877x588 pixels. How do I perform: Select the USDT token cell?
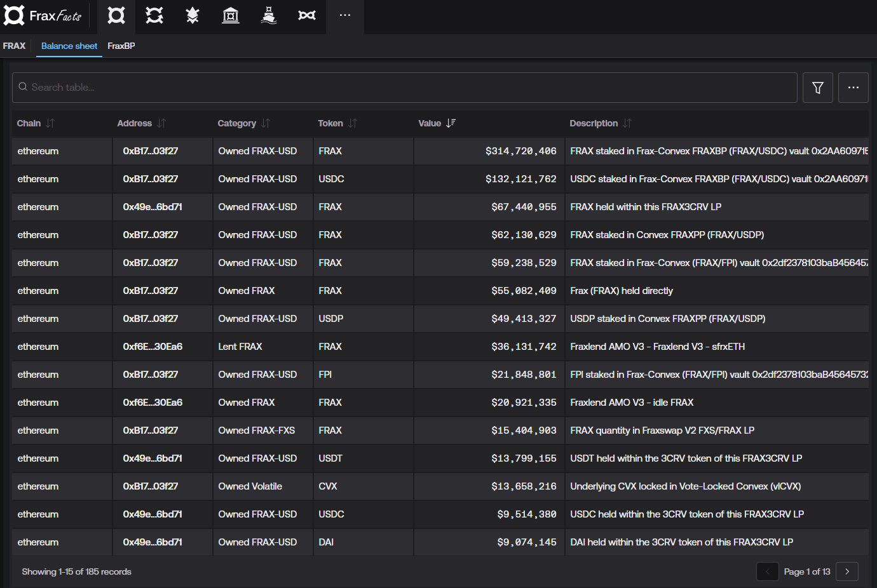coord(364,458)
